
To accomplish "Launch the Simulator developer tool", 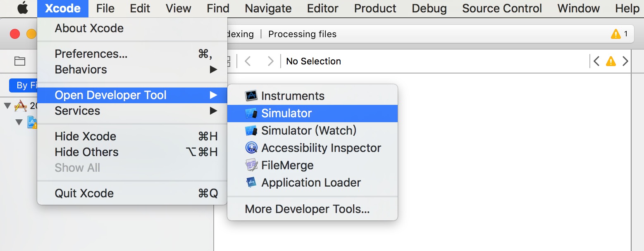I will tap(286, 113).
